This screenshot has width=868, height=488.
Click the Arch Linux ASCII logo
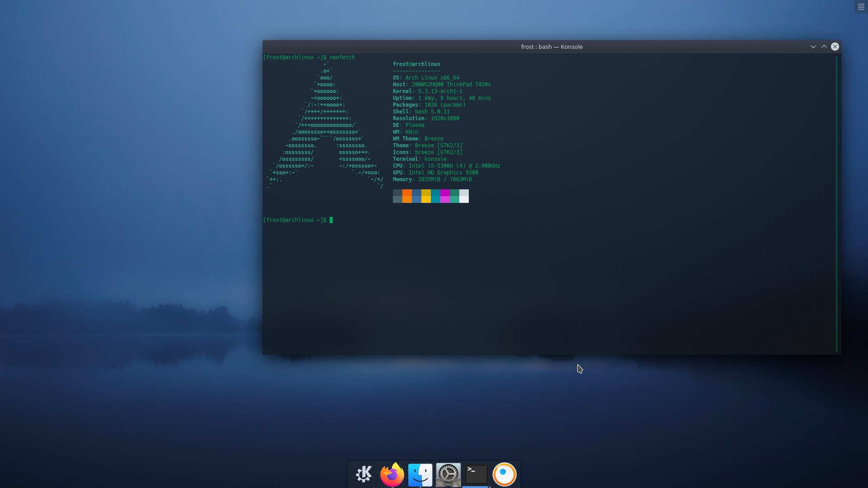(x=325, y=125)
